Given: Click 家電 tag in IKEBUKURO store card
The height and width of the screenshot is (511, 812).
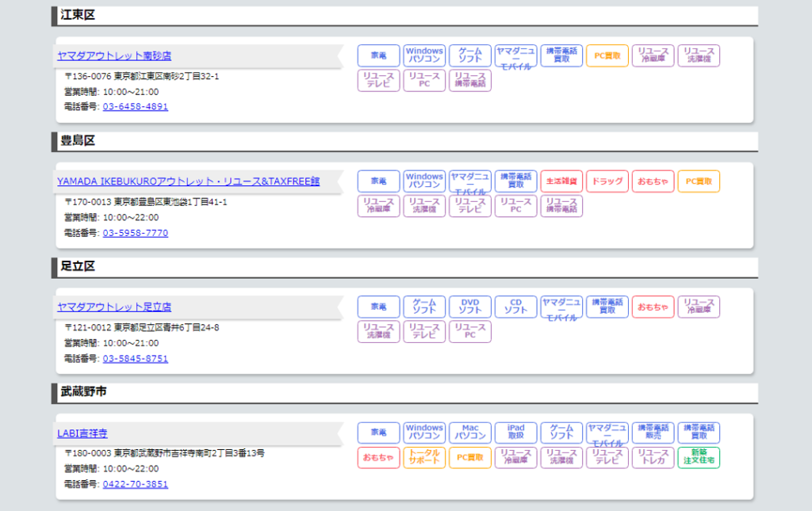Looking at the screenshot, I should (378, 181).
